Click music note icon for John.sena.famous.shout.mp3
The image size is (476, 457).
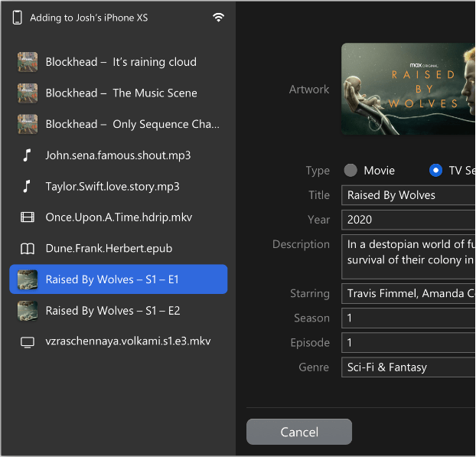(27, 155)
